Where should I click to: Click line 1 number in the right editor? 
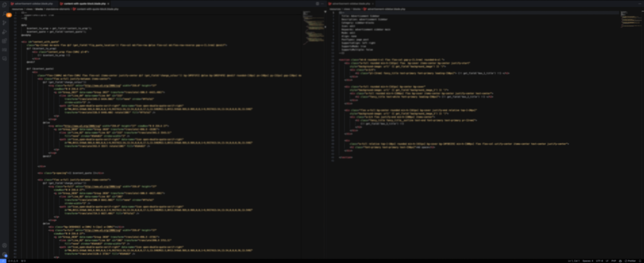333,13
